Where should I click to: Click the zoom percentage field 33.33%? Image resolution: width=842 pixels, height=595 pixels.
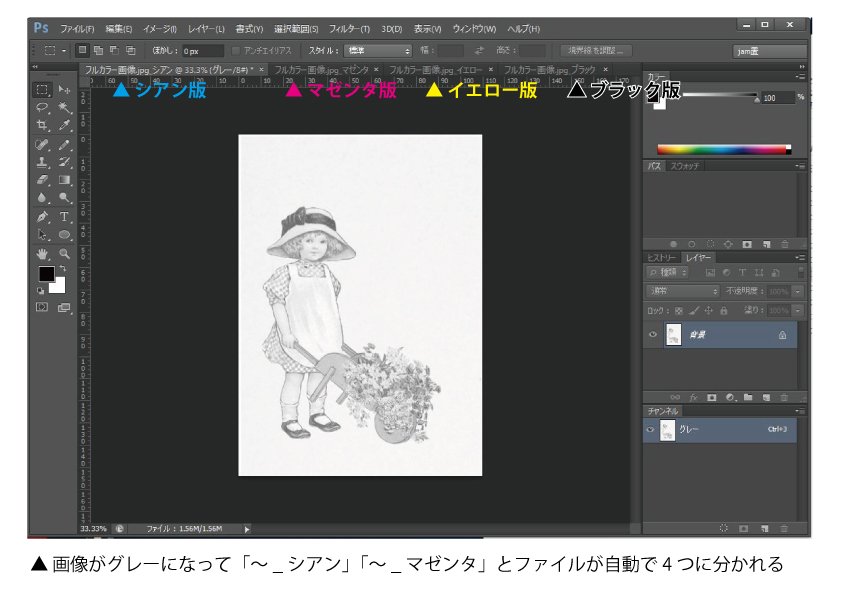tap(93, 529)
